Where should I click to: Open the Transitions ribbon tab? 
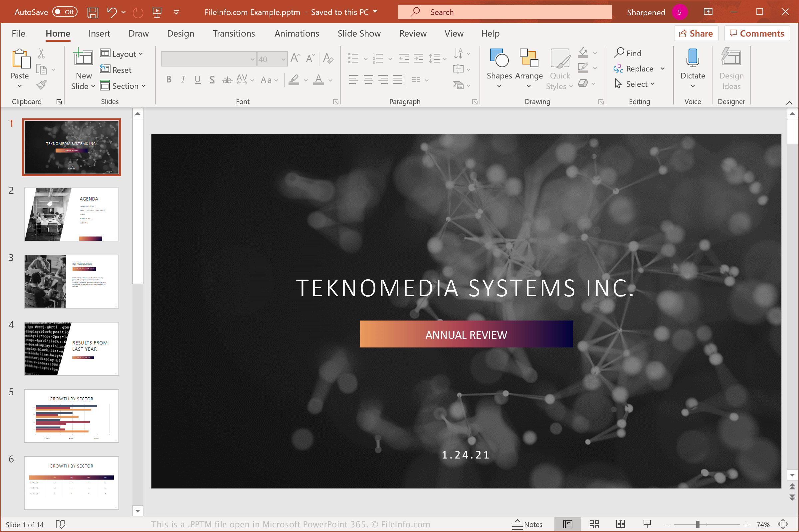(x=234, y=33)
